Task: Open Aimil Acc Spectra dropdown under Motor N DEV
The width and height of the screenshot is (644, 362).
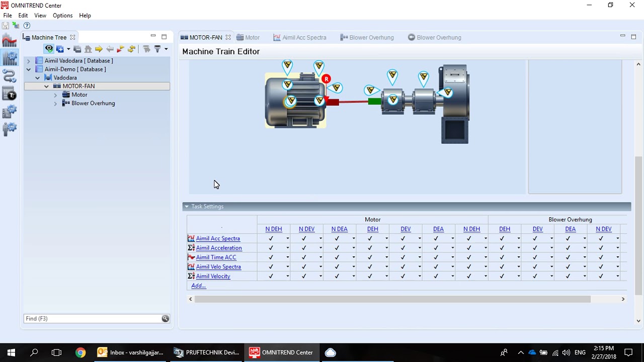Action: pyautogui.click(x=320, y=239)
